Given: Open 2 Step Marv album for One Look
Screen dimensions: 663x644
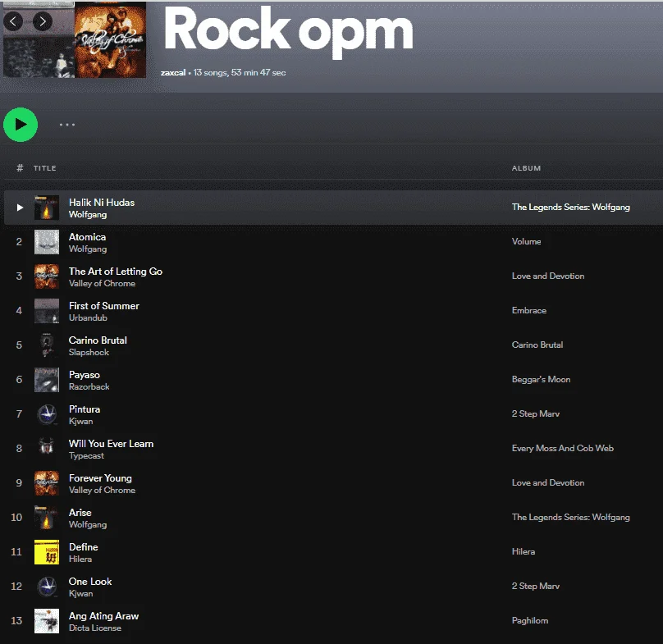Looking at the screenshot, I should tap(535, 586).
